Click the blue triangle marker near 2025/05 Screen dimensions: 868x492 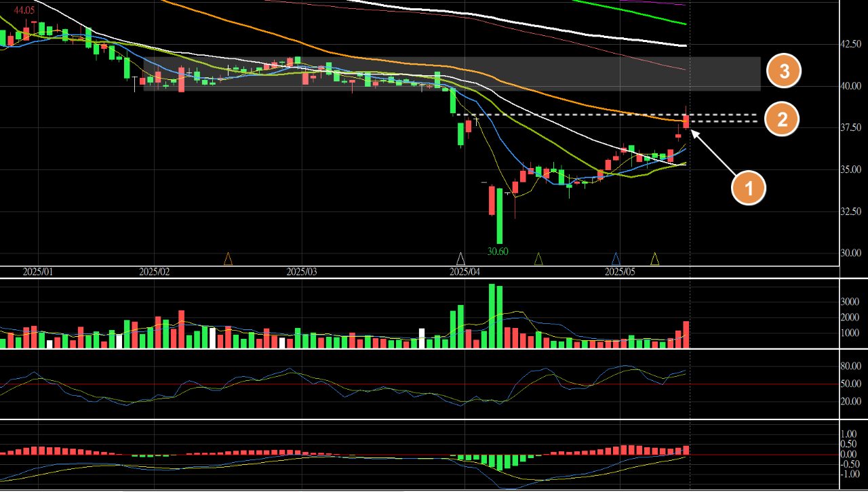[x=616, y=258]
